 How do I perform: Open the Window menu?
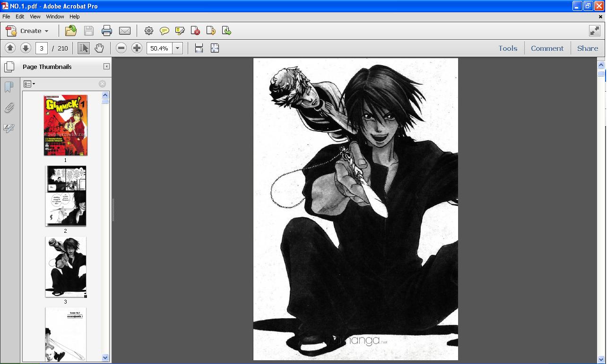pos(55,17)
